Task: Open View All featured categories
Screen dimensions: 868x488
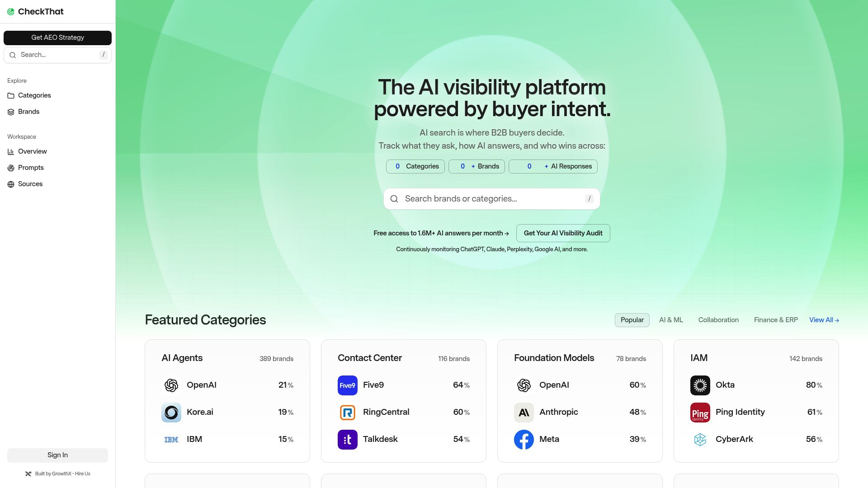Action: tap(824, 320)
